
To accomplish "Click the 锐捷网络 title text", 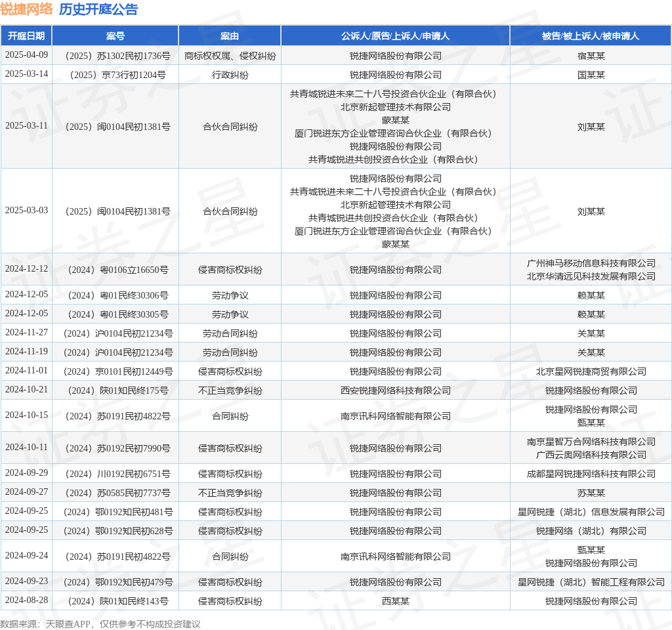I will pos(26,9).
